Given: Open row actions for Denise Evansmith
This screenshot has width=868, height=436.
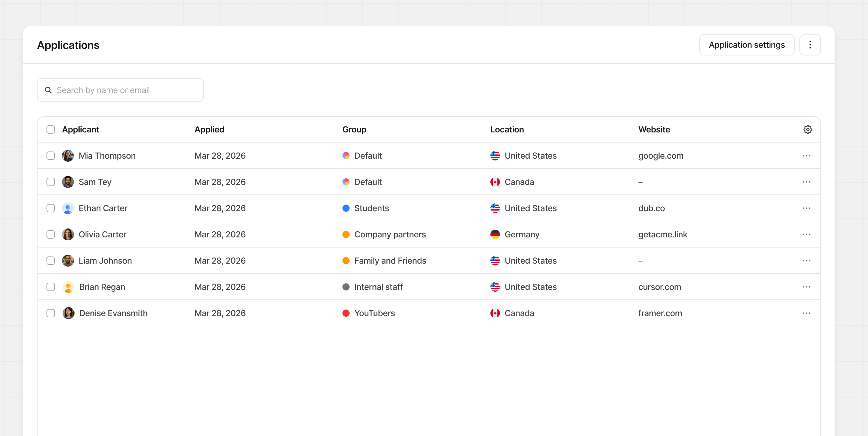Looking at the screenshot, I should point(806,313).
